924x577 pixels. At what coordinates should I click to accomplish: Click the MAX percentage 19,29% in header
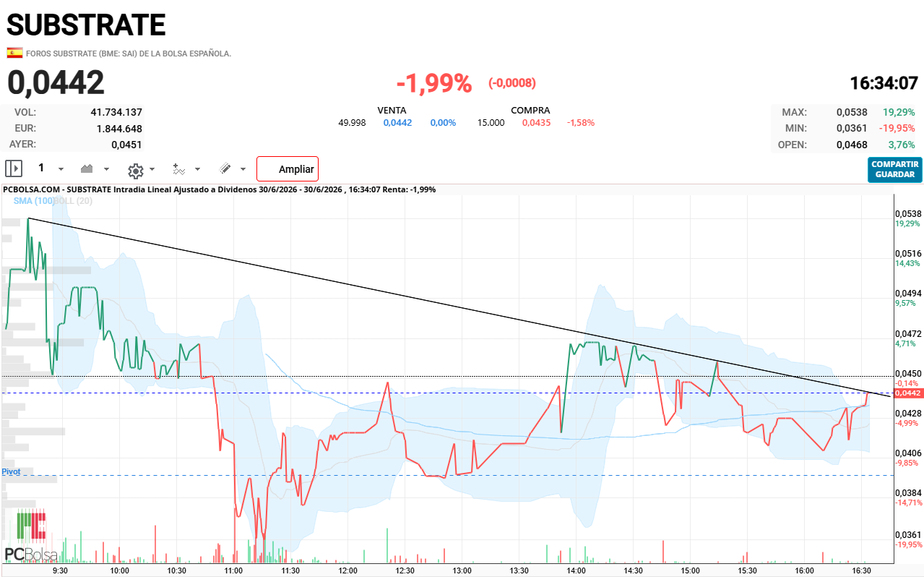click(x=899, y=112)
